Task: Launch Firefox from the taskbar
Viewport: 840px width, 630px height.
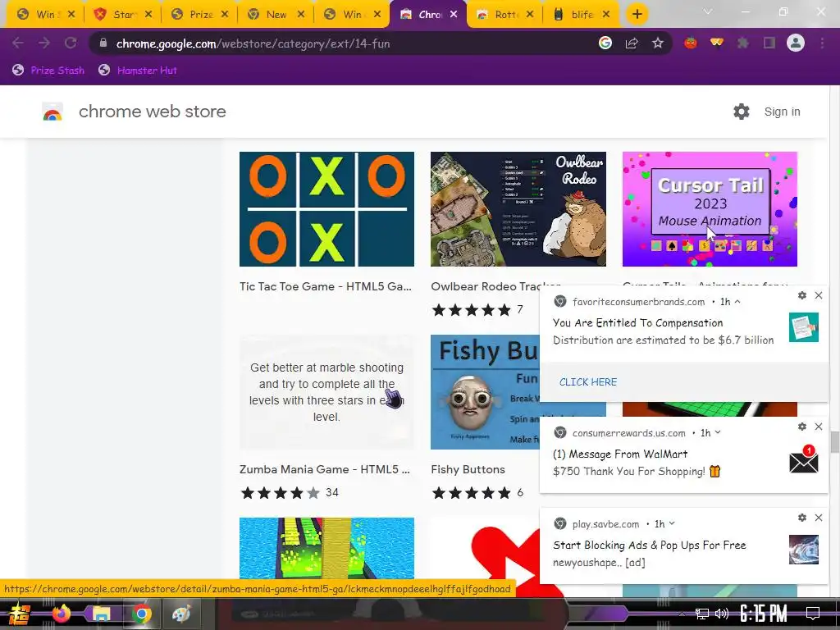Action: point(61,614)
